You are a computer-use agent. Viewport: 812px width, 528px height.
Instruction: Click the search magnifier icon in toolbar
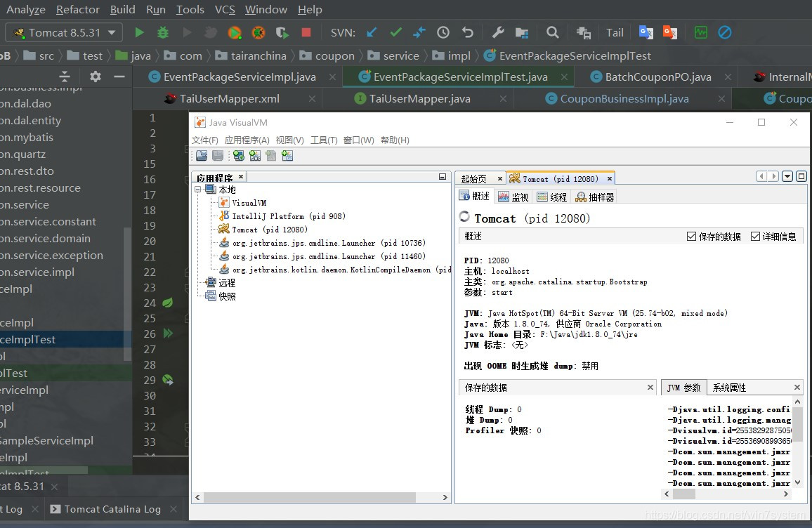tap(553, 32)
